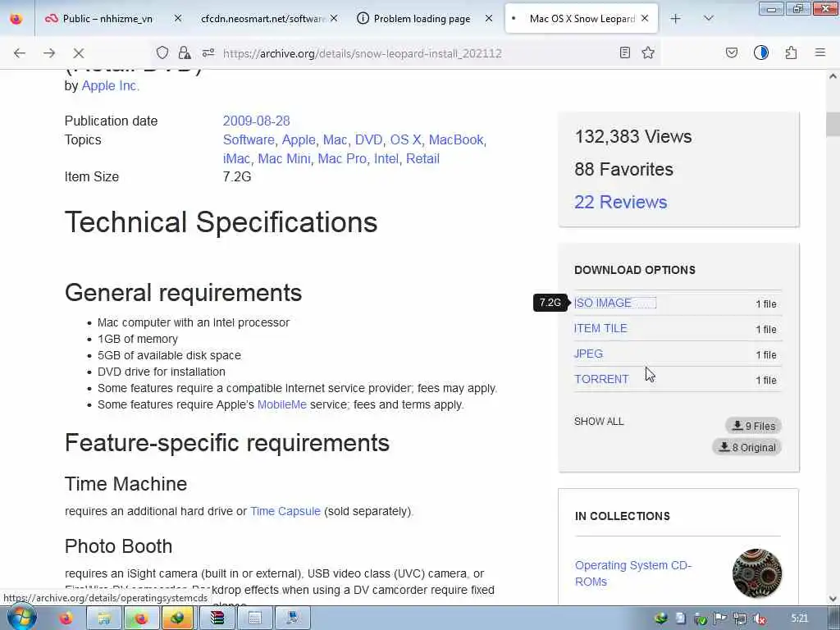The height and width of the screenshot is (630, 840).
Task: Close the Mac OS X Snow Leopard tab
Action: (645, 19)
